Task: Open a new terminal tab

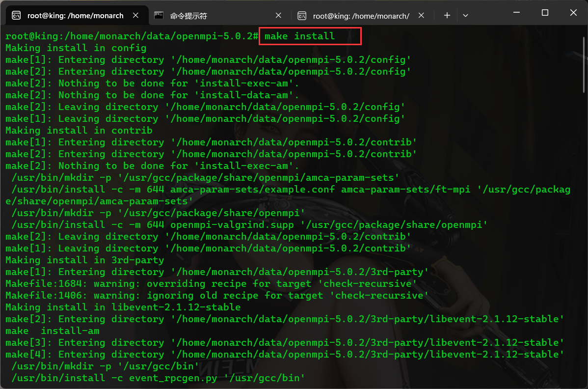Action: [x=447, y=15]
